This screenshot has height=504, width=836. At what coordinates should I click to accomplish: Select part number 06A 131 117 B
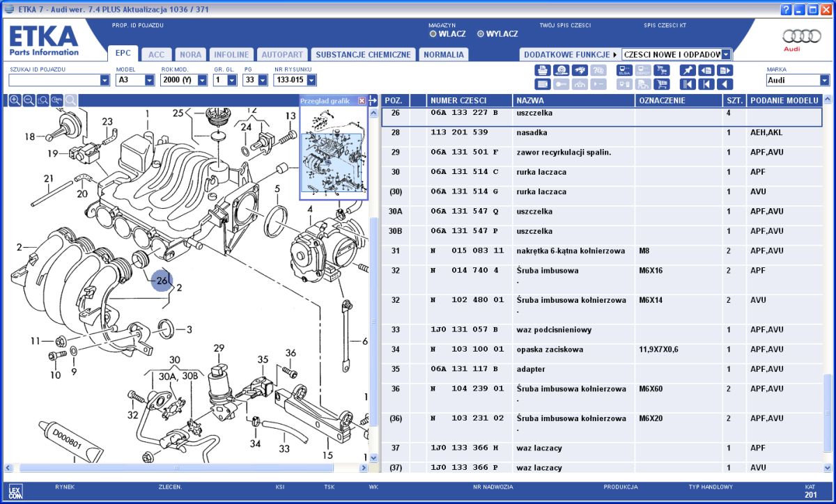[x=465, y=369]
